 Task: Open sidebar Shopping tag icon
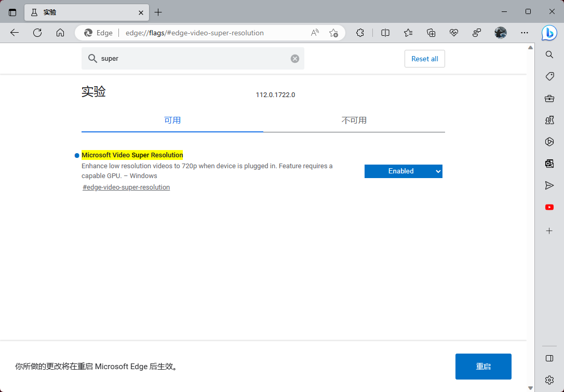point(549,76)
